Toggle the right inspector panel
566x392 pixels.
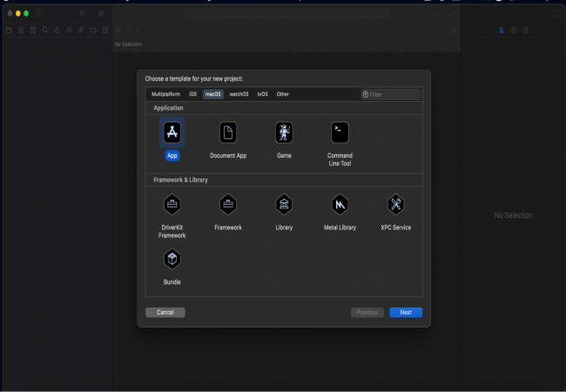pos(556,13)
